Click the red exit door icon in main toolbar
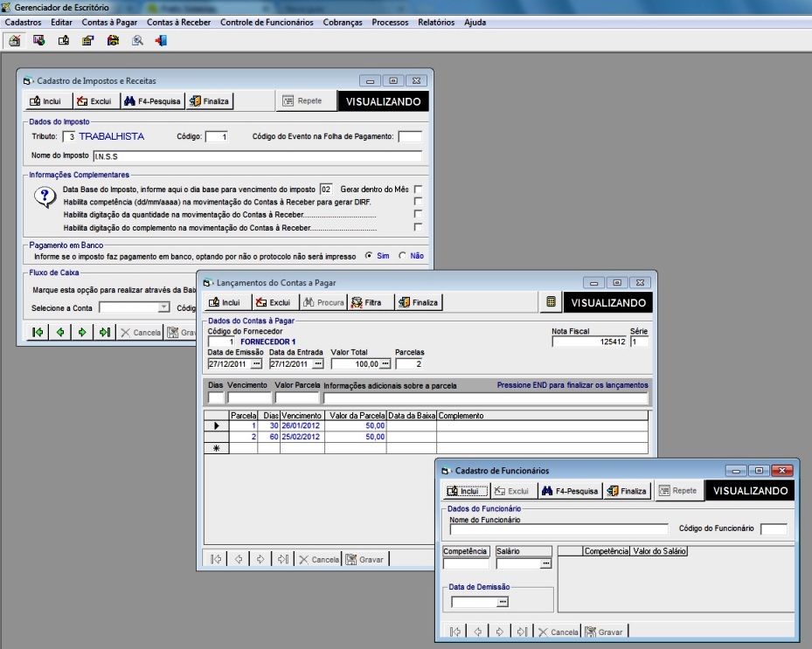 [161, 40]
